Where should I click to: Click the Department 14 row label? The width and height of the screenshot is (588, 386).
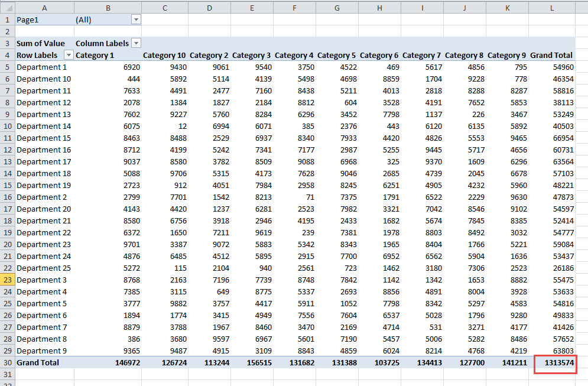click(44, 126)
